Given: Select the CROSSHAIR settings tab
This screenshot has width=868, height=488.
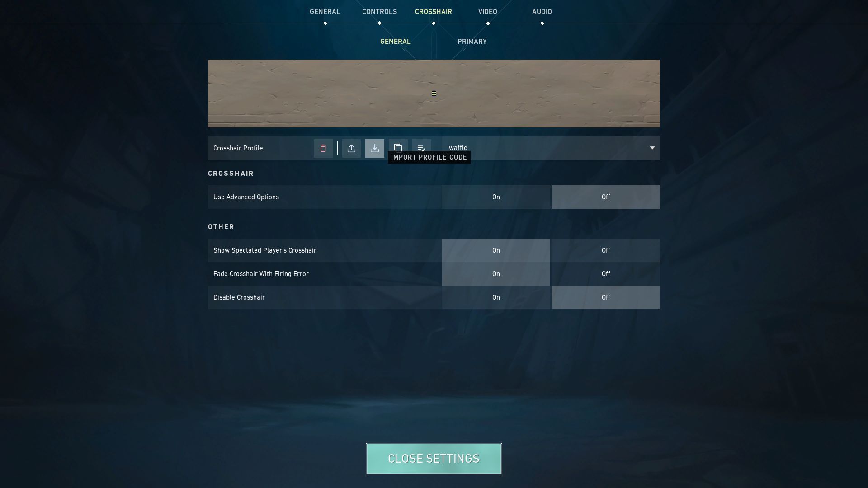Looking at the screenshot, I should (433, 12).
